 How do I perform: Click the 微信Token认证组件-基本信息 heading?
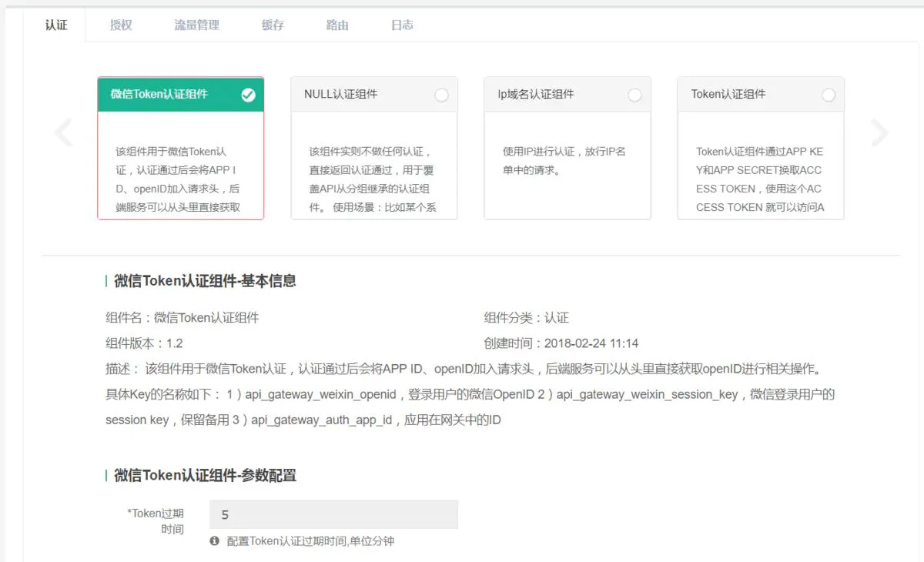[205, 281]
